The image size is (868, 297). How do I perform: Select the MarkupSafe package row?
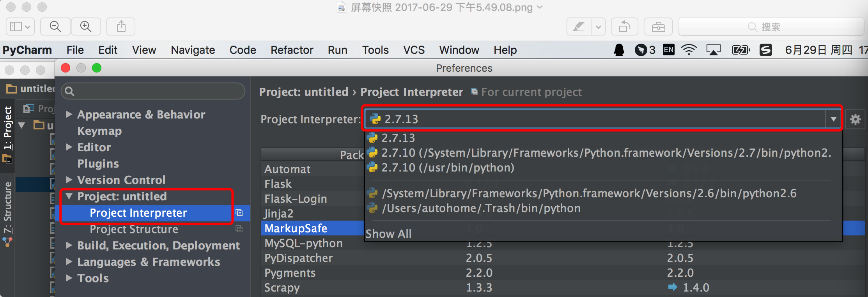point(296,228)
